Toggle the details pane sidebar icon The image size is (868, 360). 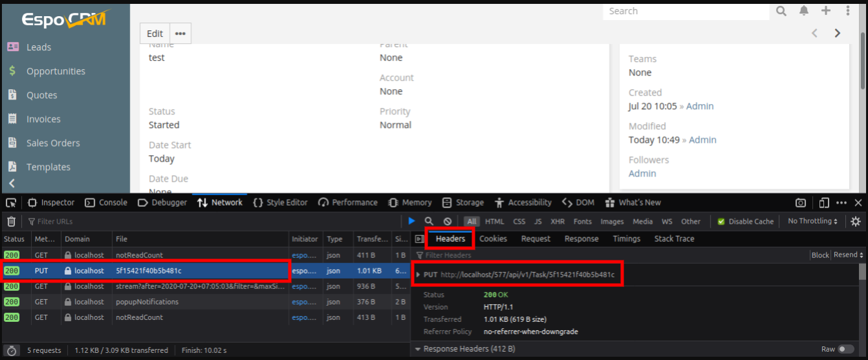(x=419, y=239)
